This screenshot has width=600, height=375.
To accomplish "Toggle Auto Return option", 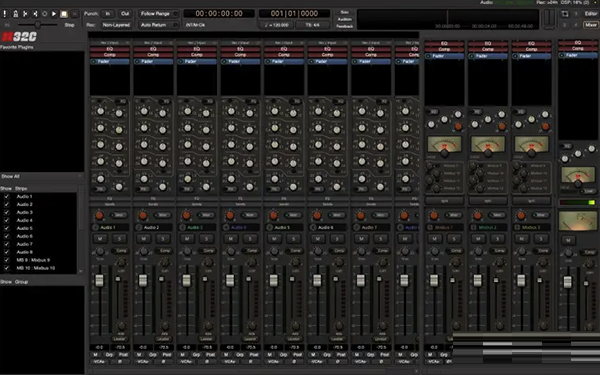I will (x=158, y=25).
